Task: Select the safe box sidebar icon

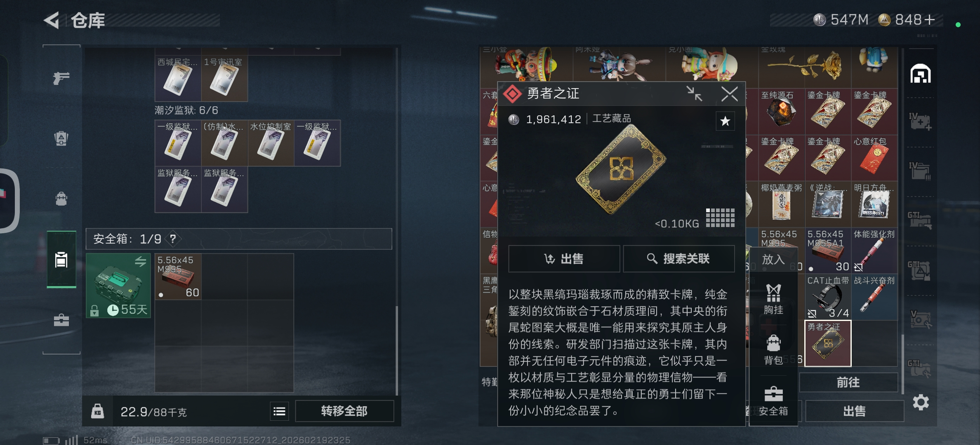Action: pyautogui.click(x=61, y=260)
